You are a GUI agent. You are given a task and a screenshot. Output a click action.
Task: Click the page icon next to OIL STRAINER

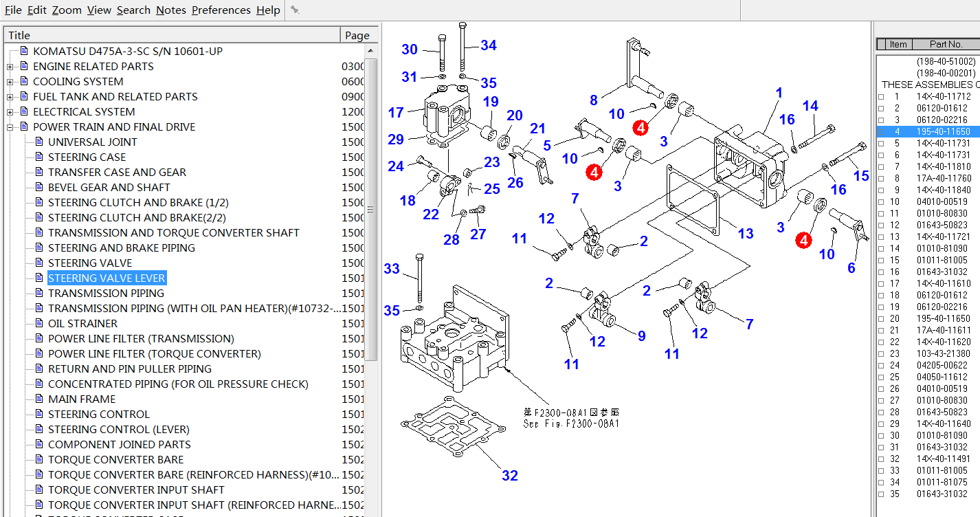pyautogui.click(x=39, y=323)
